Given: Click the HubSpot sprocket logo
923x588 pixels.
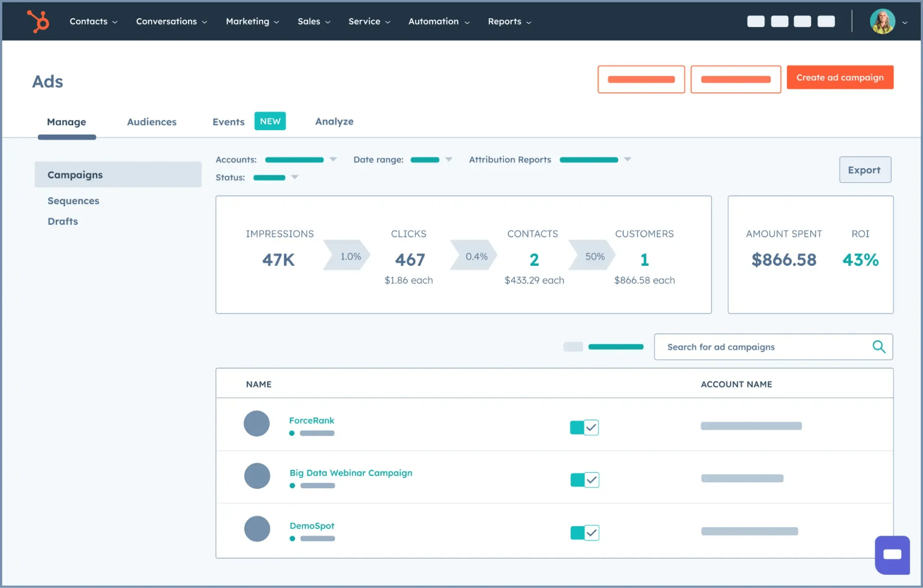Looking at the screenshot, I should (37, 20).
